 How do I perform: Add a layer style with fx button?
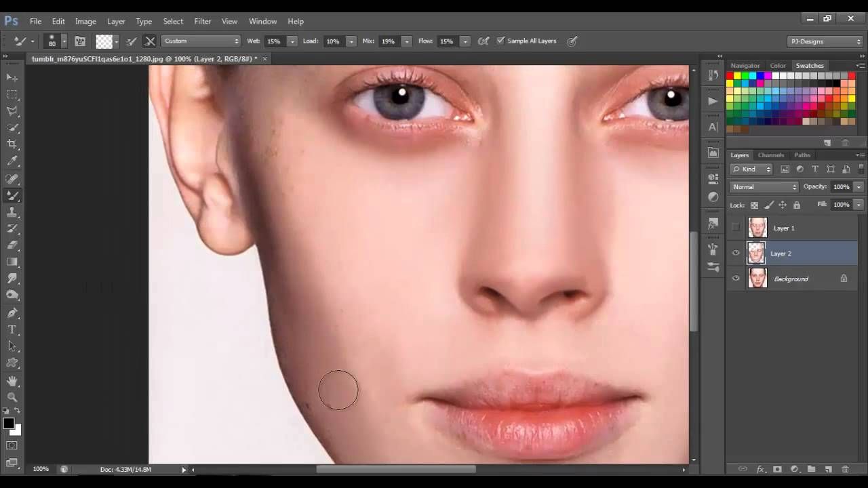(760, 469)
